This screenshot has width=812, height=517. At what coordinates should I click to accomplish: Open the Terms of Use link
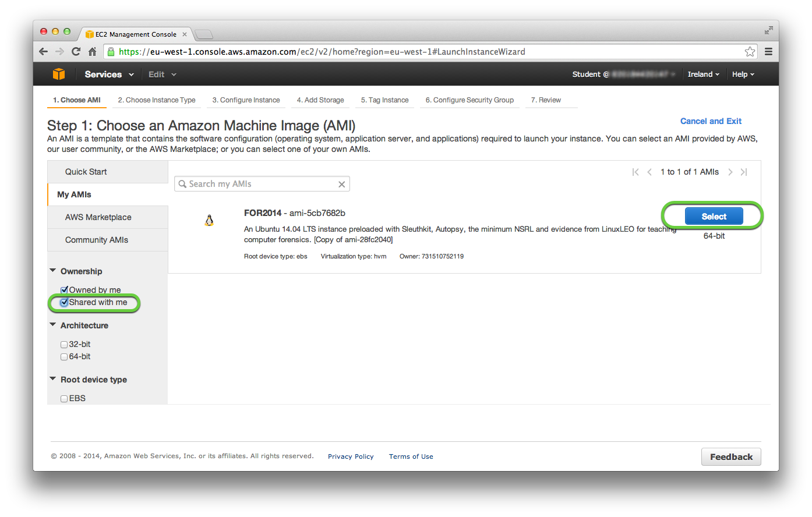click(411, 456)
